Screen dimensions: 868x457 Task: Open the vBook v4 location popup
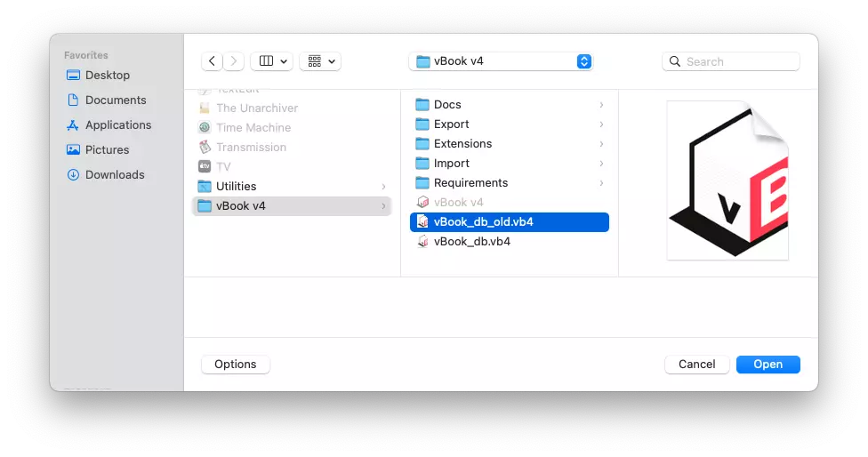point(501,61)
